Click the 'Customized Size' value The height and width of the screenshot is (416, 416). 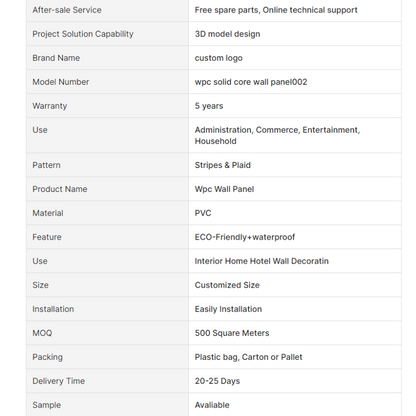[227, 285]
